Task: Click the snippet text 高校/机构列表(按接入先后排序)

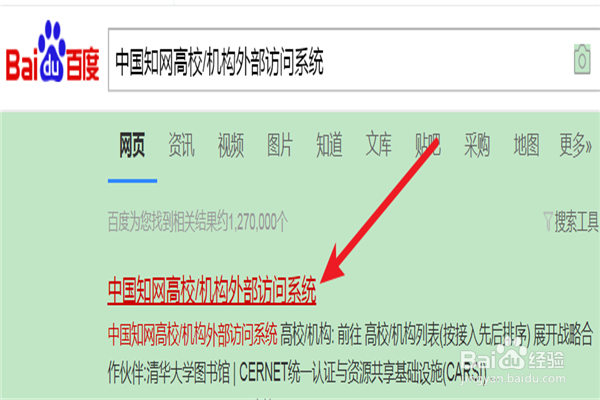Action: click(447, 335)
